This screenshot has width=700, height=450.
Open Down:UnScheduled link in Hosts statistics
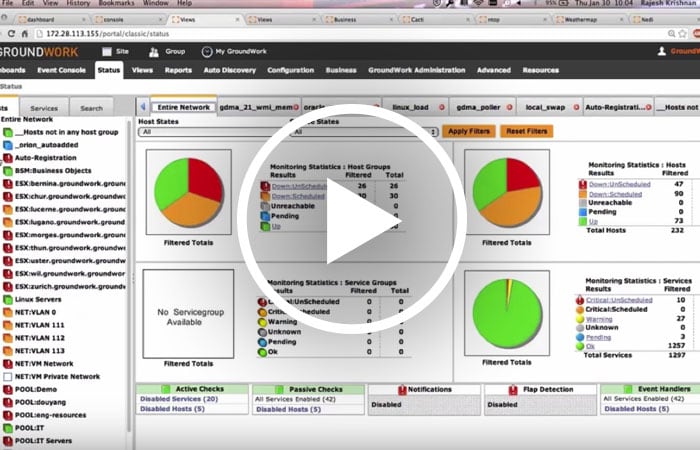(619, 184)
